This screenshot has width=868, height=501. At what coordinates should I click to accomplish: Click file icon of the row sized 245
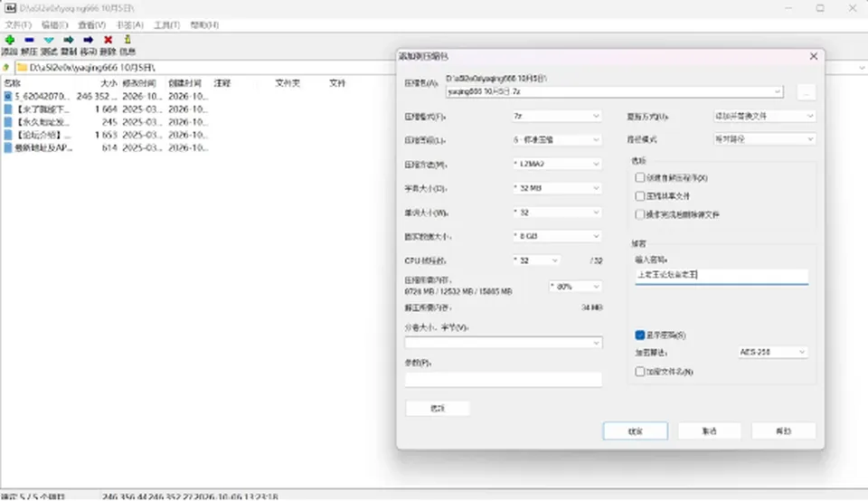8,122
